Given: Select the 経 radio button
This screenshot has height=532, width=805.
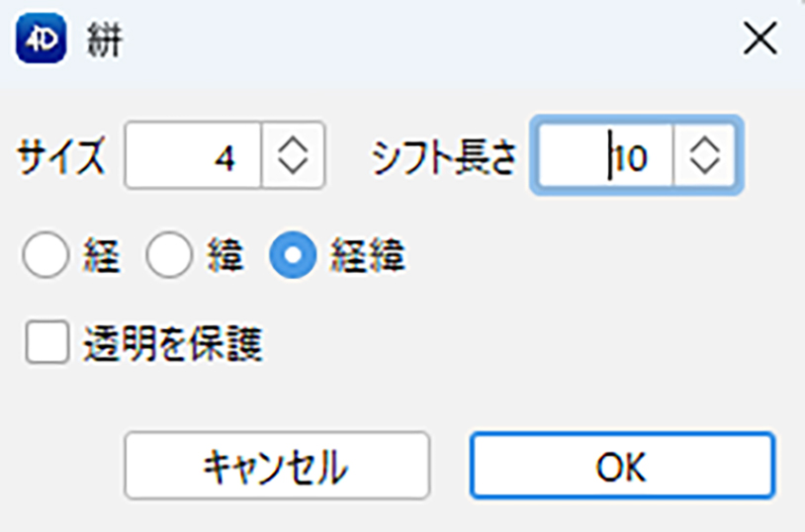Looking at the screenshot, I should (45, 255).
